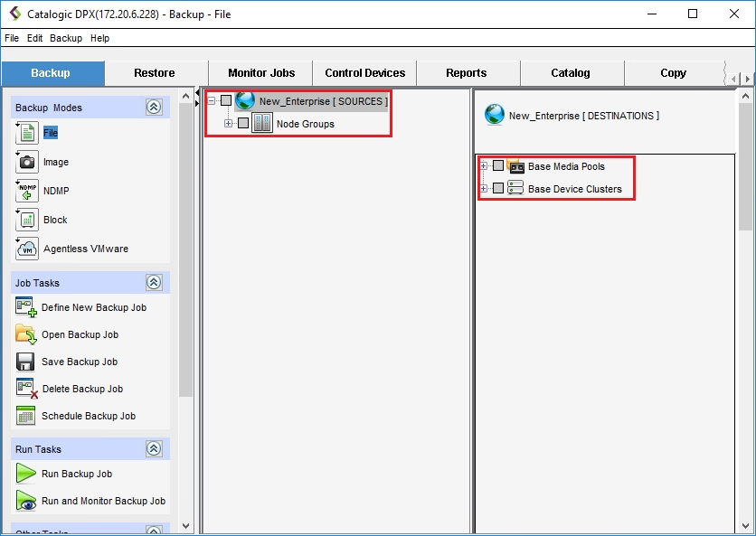Expand the Node Groups tree node
This screenshot has height=536, width=756.
[229, 124]
